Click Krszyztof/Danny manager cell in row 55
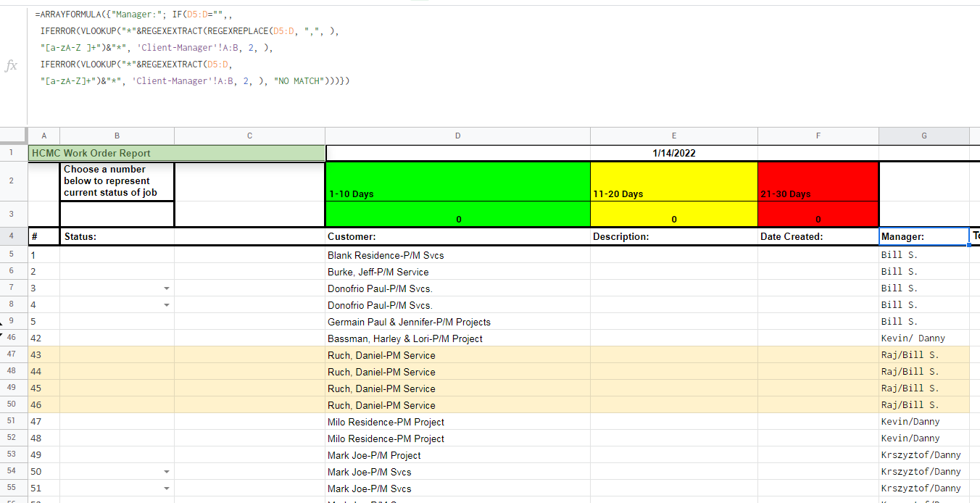980x503 pixels. click(924, 489)
